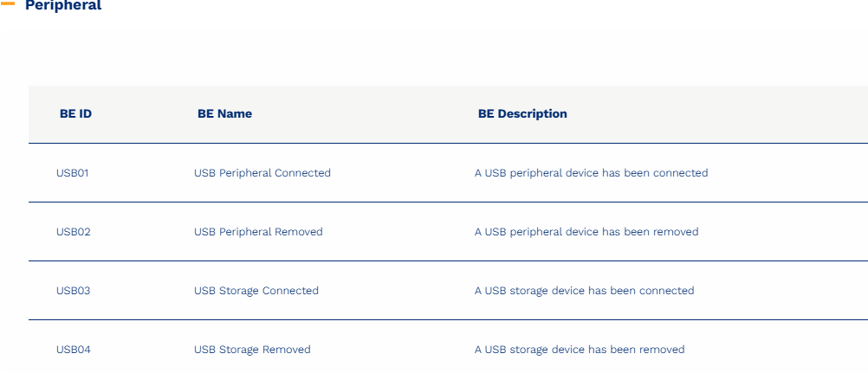Select the USB03 ID cell
Screen dimensions: 868x373
tap(73, 291)
